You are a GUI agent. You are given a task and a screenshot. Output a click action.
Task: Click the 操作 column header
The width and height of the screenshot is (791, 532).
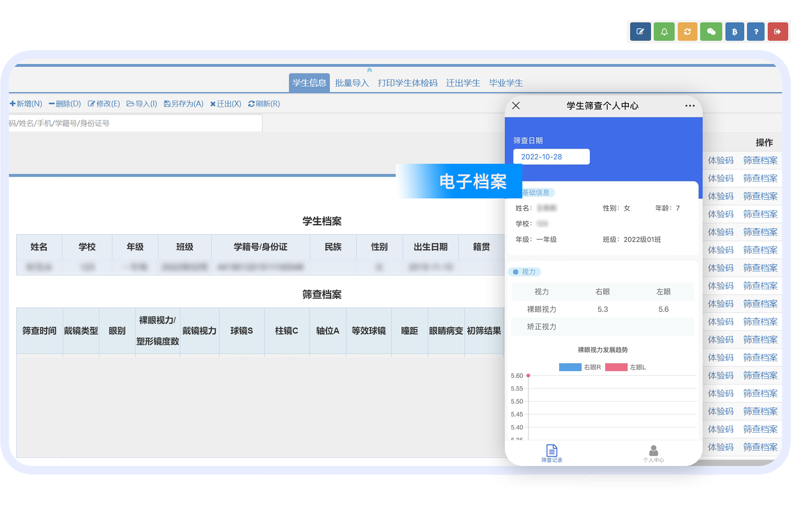click(x=764, y=143)
